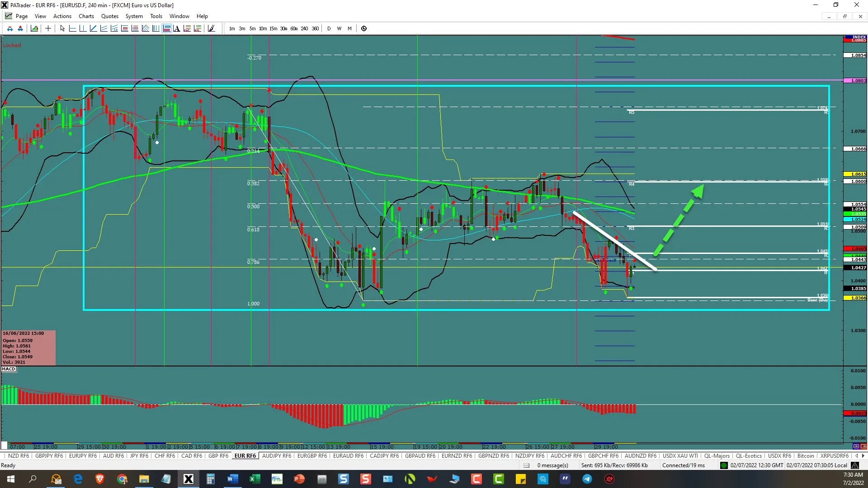The image size is (868, 488).
Task: Switch to the GBPAUD RF6 tab
Action: point(420,455)
